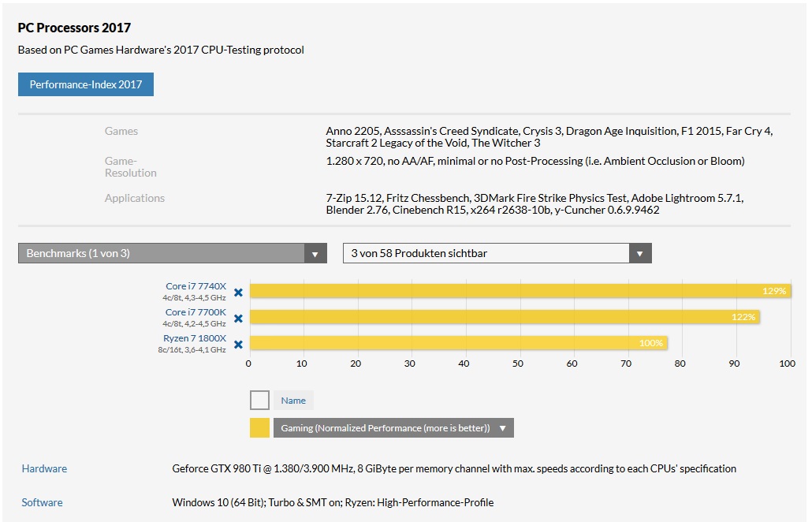Viewport: 812px width, 522px height.
Task: Click the Applications row label
Action: coord(135,198)
